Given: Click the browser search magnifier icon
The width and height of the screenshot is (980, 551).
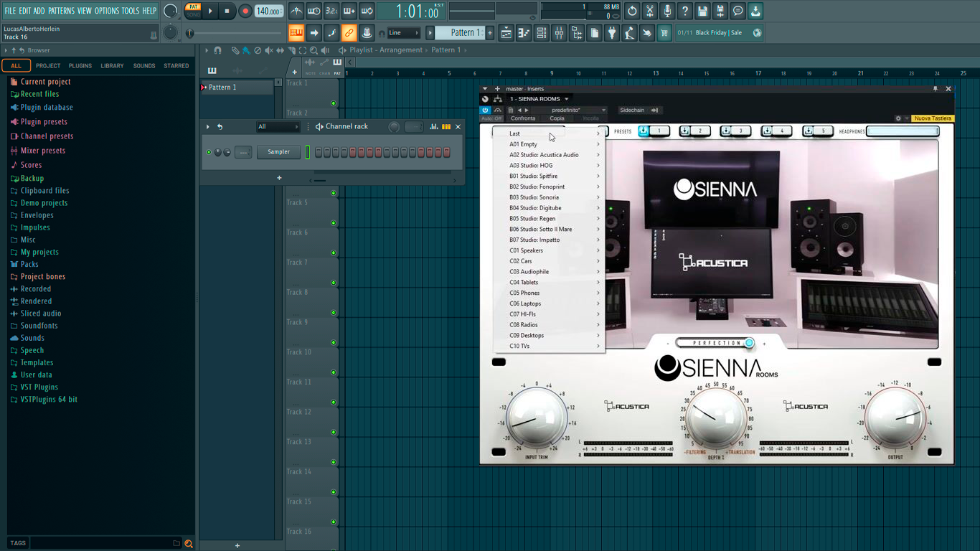Looking at the screenshot, I should point(189,543).
